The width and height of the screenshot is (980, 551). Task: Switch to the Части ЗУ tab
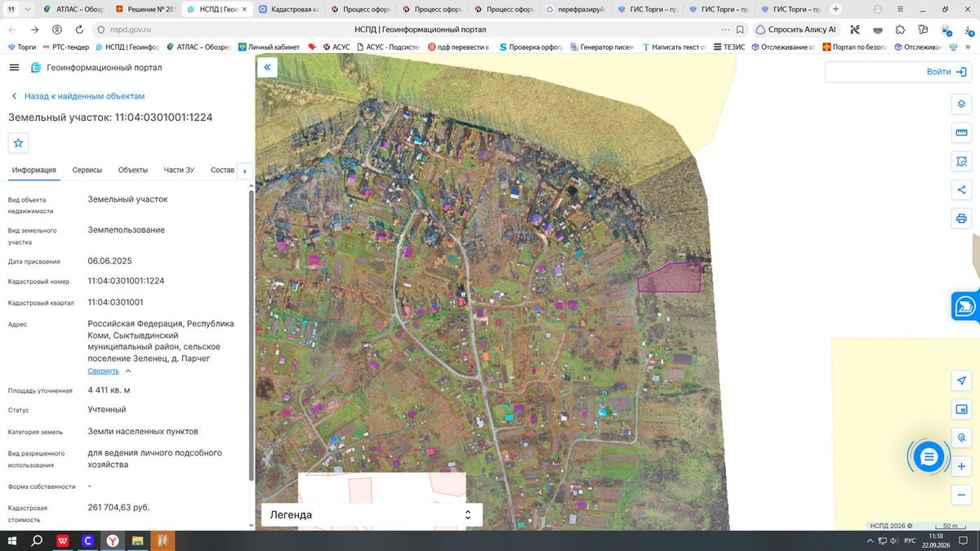[179, 170]
